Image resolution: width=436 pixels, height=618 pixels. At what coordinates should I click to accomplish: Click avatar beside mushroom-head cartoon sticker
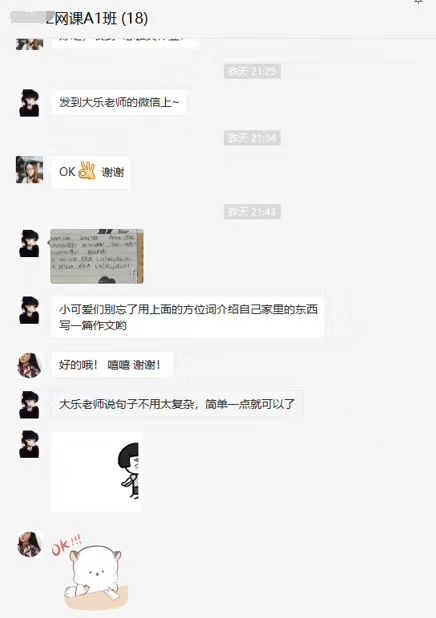pyautogui.click(x=30, y=444)
